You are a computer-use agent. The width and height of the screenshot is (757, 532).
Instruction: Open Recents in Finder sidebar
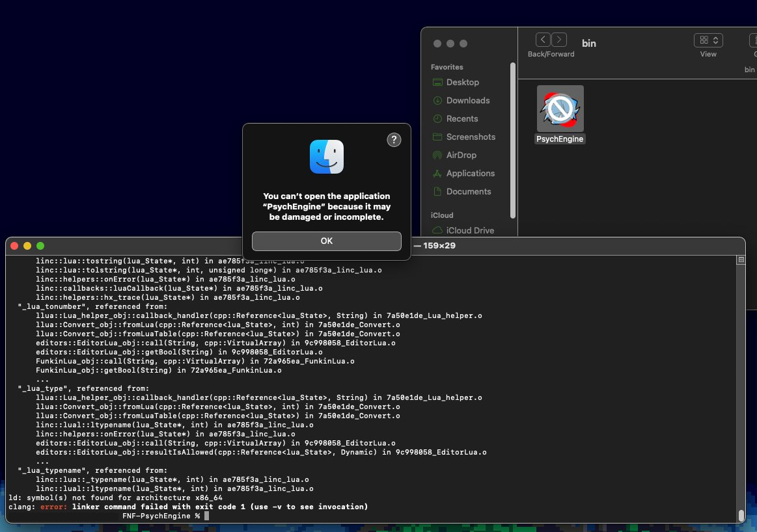(x=462, y=118)
